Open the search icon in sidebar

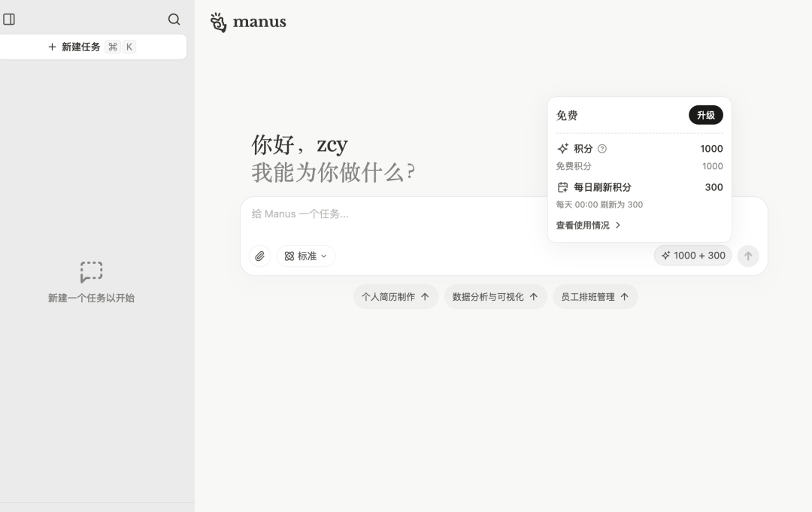tap(174, 20)
